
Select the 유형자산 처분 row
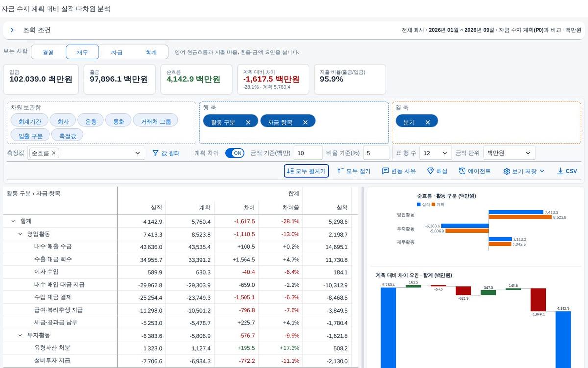[180, 348]
